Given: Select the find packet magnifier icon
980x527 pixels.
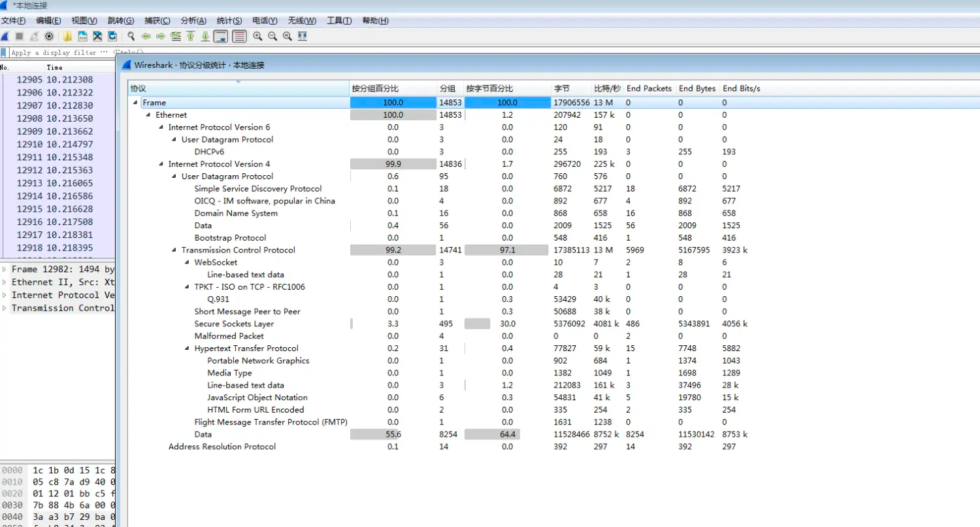Looking at the screenshot, I should (x=131, y=36).
